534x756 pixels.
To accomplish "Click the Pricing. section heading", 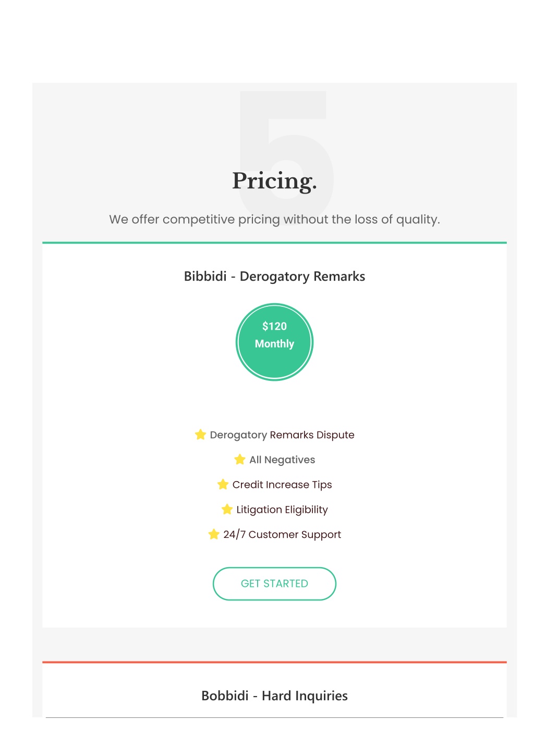I will tap(274, 181).
